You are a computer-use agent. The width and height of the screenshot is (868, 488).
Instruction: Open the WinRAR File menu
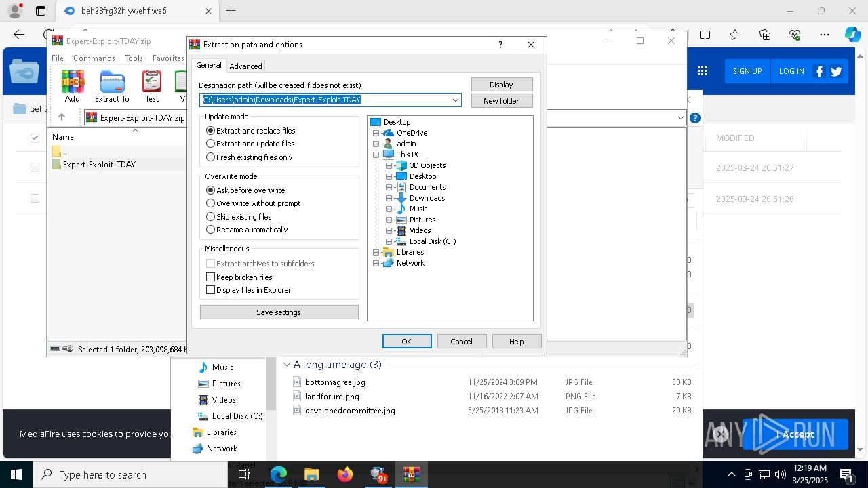click(58, 58)
